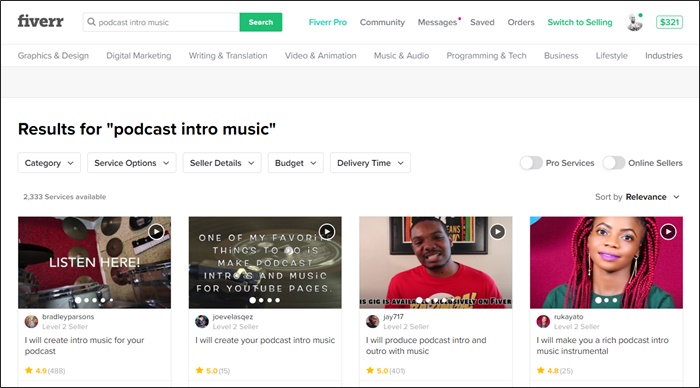Open "I will create your podcast intro music"
The height and width of the screenshot is (388, 700).
265,340
